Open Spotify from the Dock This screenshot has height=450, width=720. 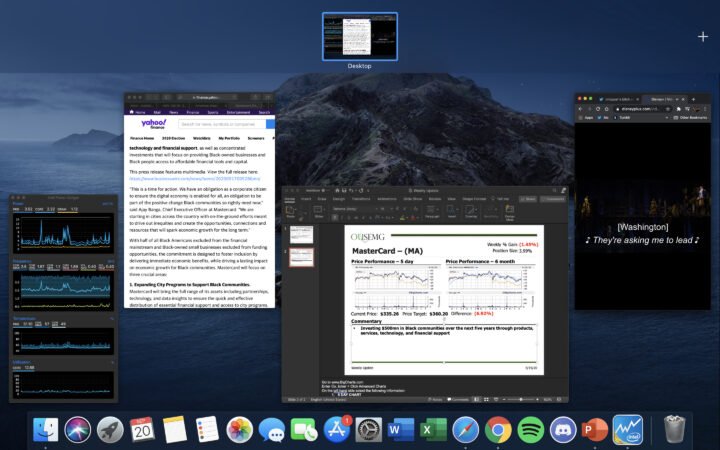click(x=530, y=430)
